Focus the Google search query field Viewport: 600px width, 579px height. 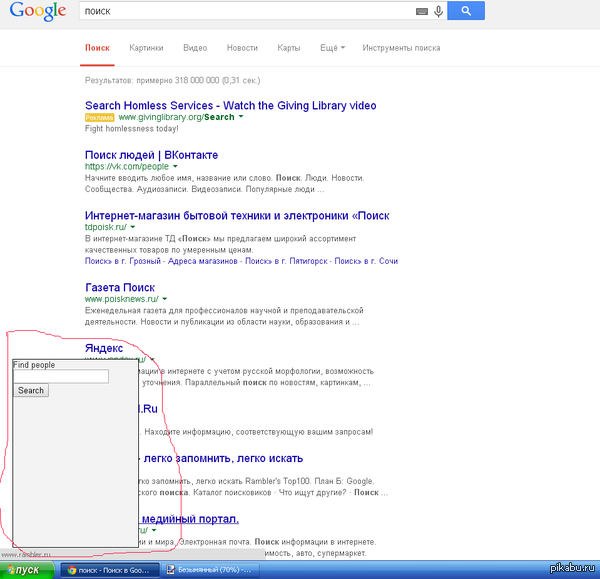[245, 11]
